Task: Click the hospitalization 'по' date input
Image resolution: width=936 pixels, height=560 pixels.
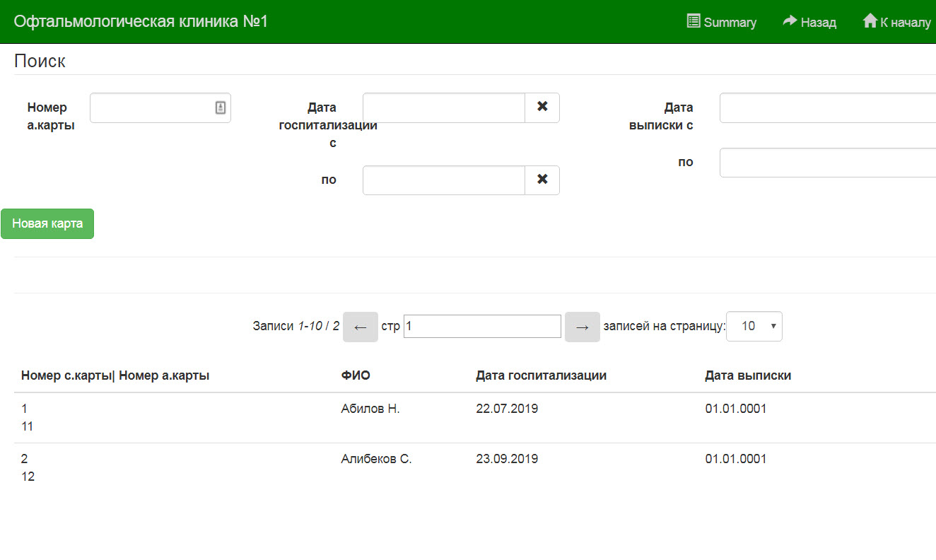Action: point(443,180)
